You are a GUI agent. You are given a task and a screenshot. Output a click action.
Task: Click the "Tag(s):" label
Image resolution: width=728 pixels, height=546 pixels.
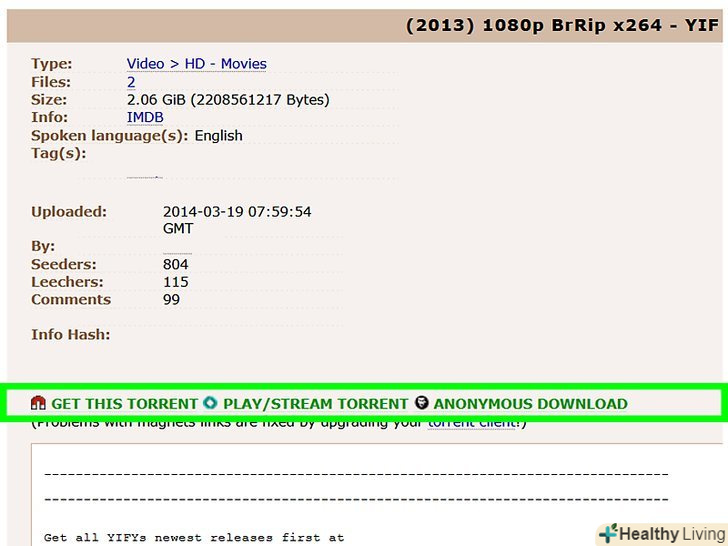58,153
